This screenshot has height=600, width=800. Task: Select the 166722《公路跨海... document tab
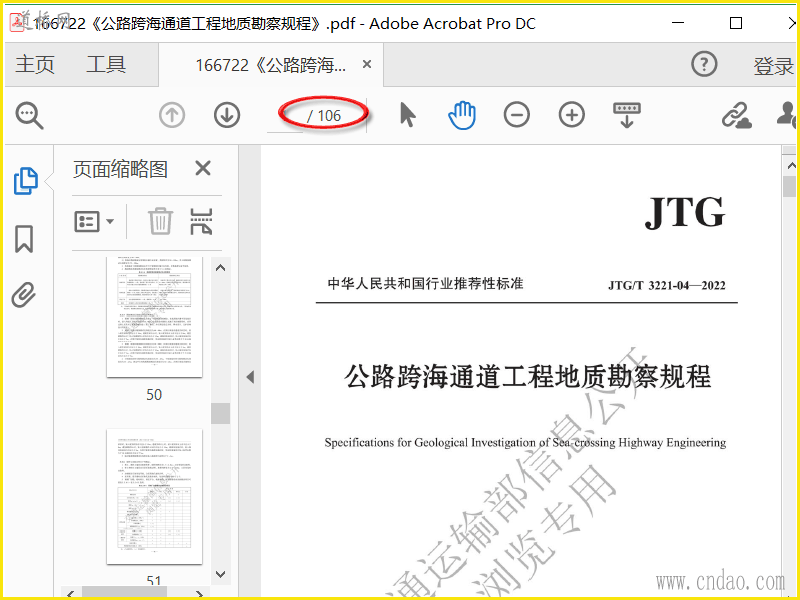[271, 65]
